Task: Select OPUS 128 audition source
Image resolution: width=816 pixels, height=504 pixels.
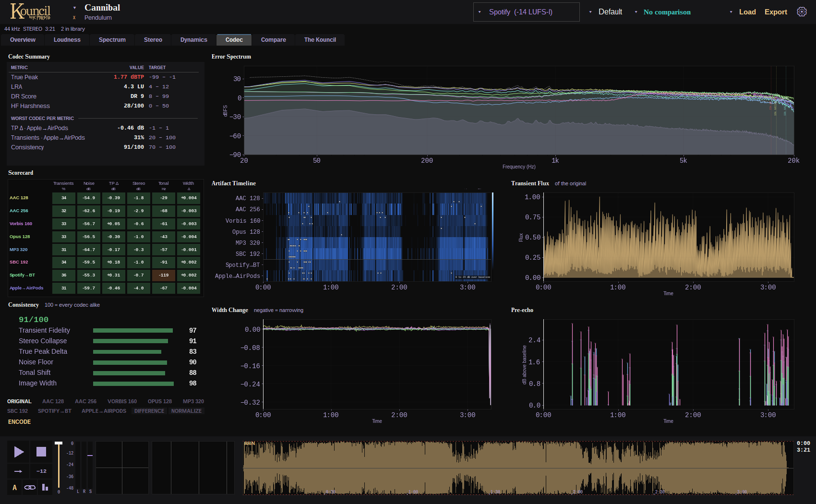Action: (x=160, y=401)
